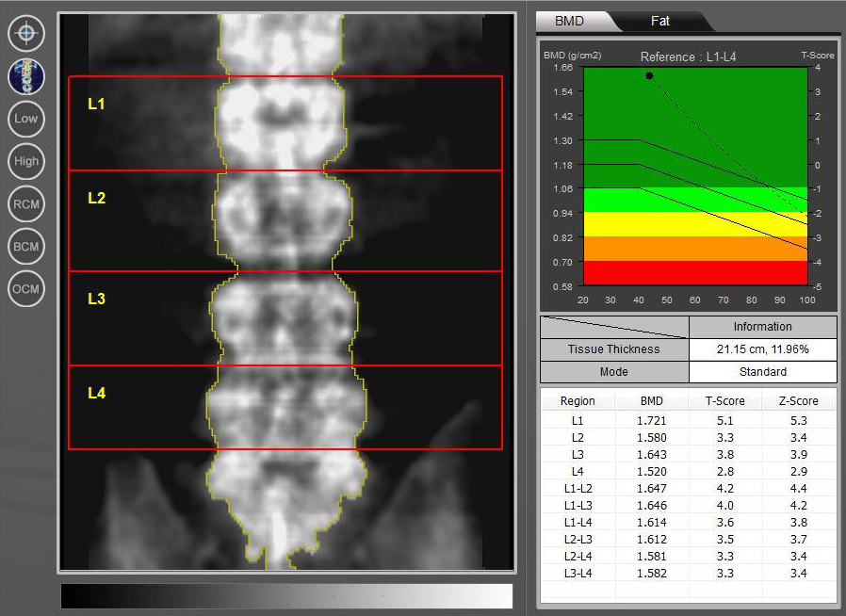
Task: Click the colored spine image icon
Action: pyautogui.click(x=26, y=76)
